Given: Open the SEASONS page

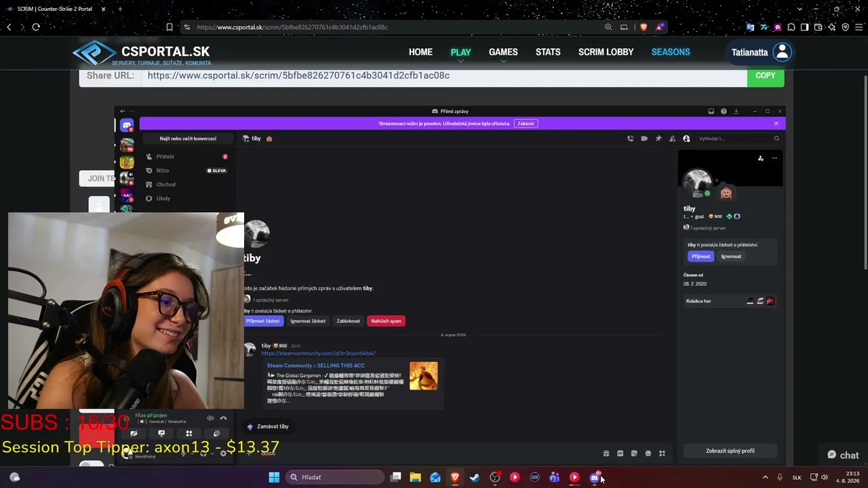Looking at the screenshot, I should [x=671, y=52].
